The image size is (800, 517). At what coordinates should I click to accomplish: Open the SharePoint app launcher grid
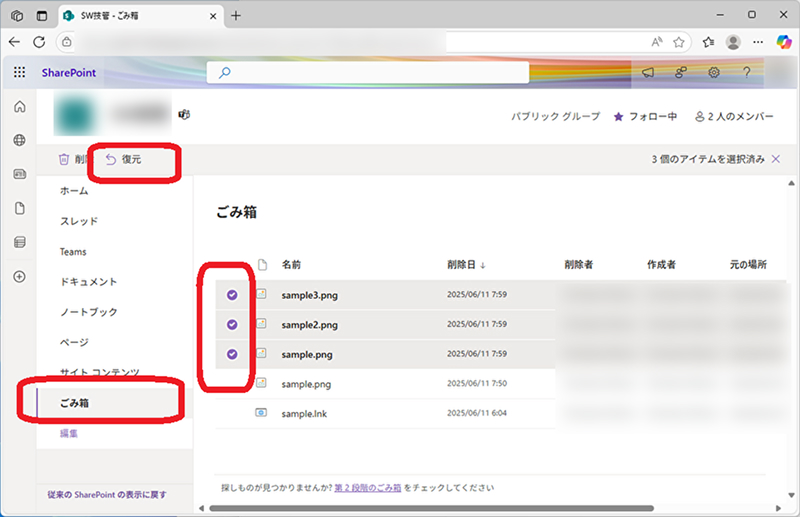tap(19, 72)
